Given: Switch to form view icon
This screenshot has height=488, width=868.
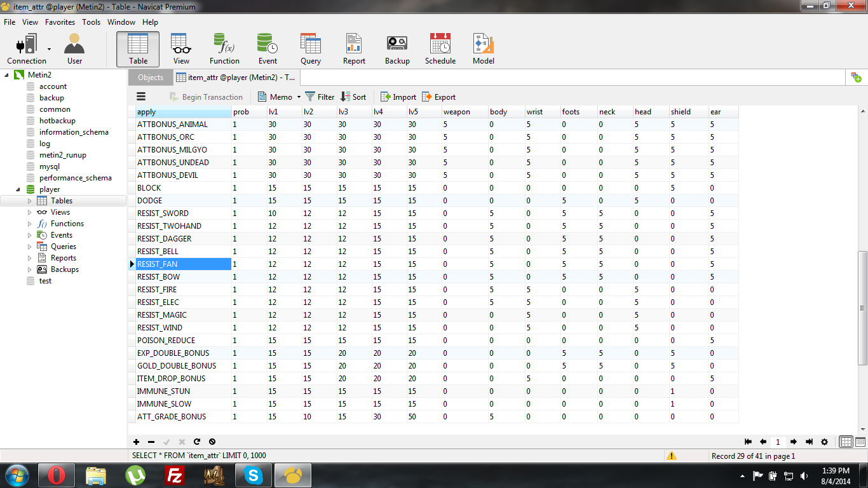Looking at the screenshot, I should 860,442.
